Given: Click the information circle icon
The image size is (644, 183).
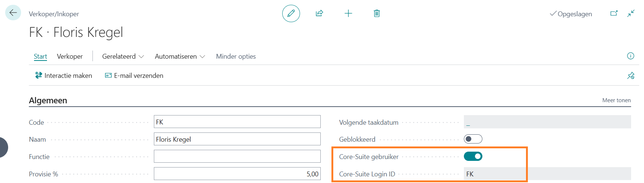Looking at the screenshot, I should click(x=631, y=56).
